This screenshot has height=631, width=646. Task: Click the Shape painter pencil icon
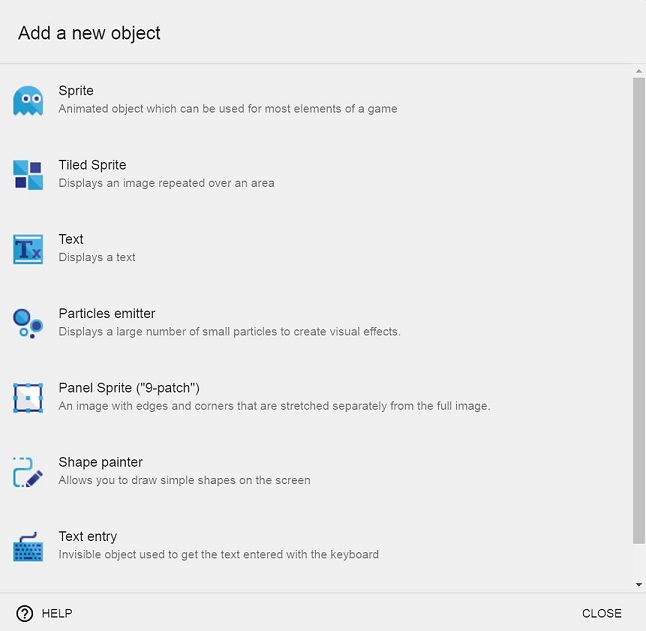[x=28, y=471]
